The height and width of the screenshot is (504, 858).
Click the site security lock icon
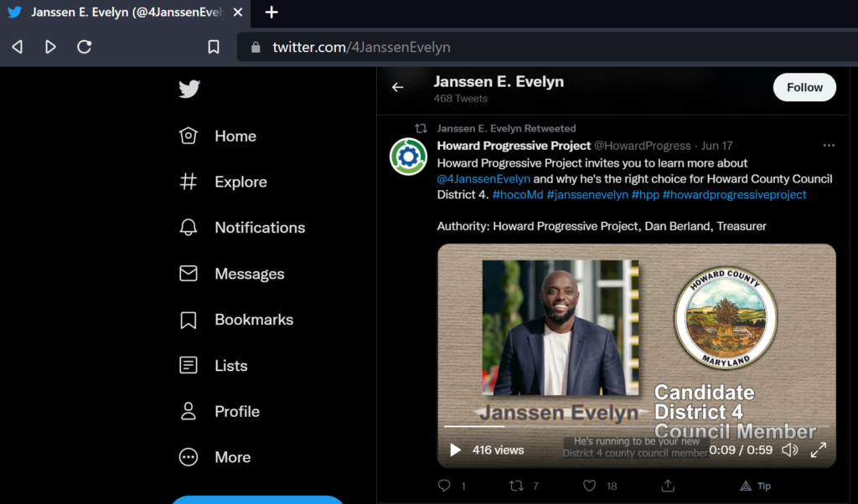(256, 47)
